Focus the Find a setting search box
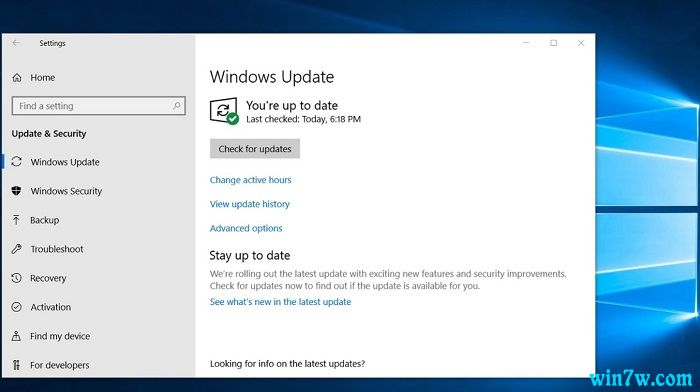 (x=99, y=106)
